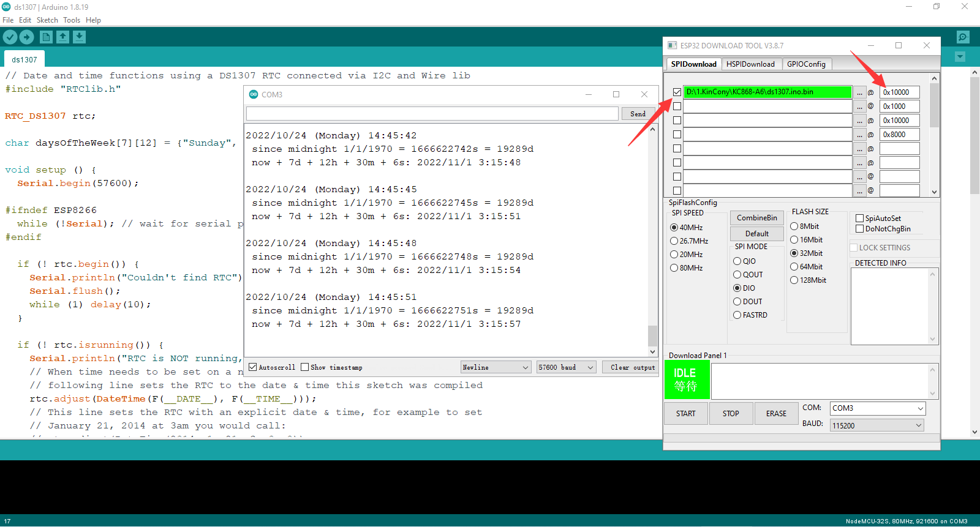Screen dimensions: 980x527
Task: Open the tab menu arrow icon
Action: [960, 57]
